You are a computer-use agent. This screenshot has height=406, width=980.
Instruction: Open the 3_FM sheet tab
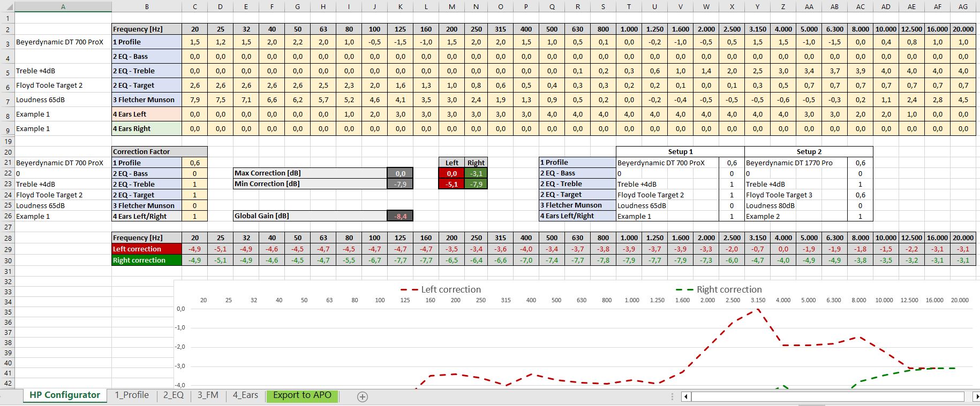[x=208, y=395]
